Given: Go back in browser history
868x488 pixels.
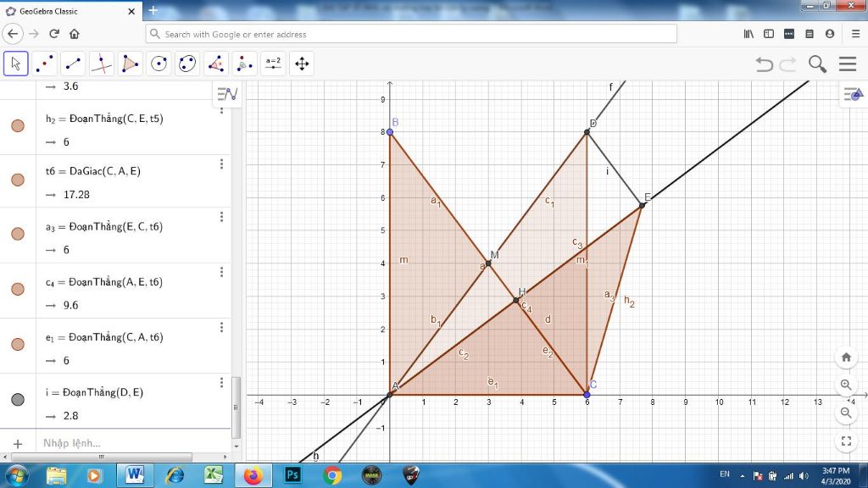Looking at the screenshot, I should [x=13, y=34].
